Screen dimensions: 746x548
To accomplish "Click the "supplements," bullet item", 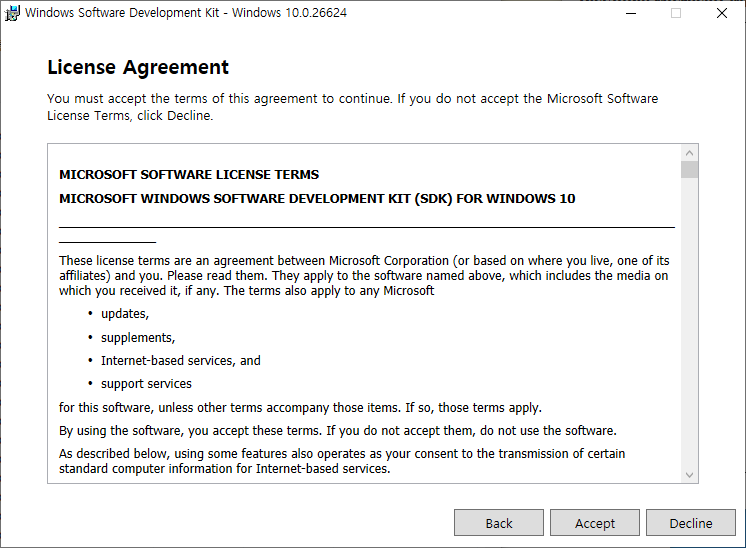I will [138, 337].
